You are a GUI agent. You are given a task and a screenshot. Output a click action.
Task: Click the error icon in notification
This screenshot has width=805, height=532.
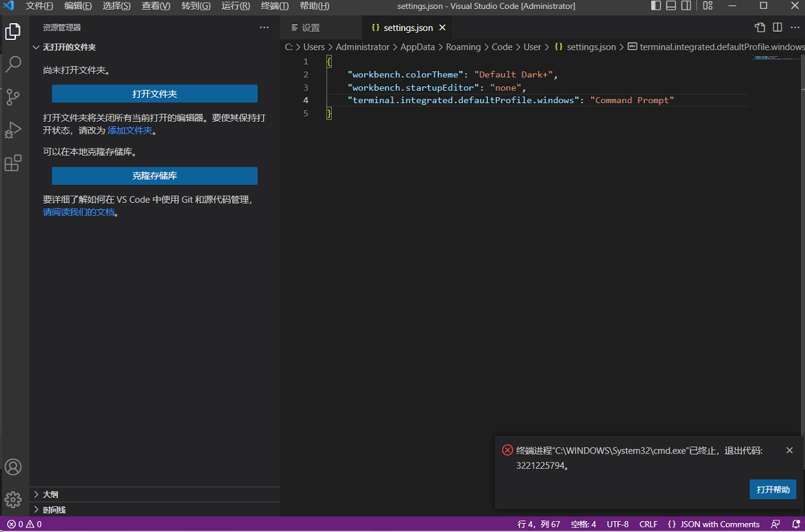point(508,450)
